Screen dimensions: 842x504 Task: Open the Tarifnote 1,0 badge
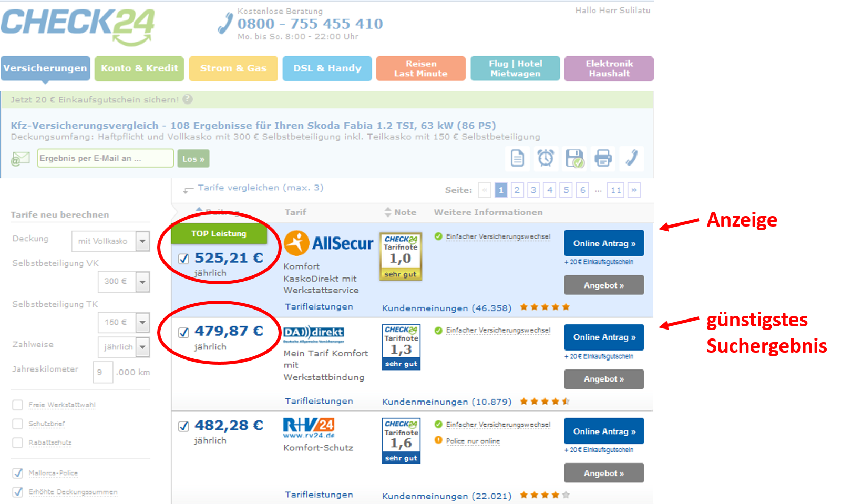pyautogui.click(x=401, y=256)
